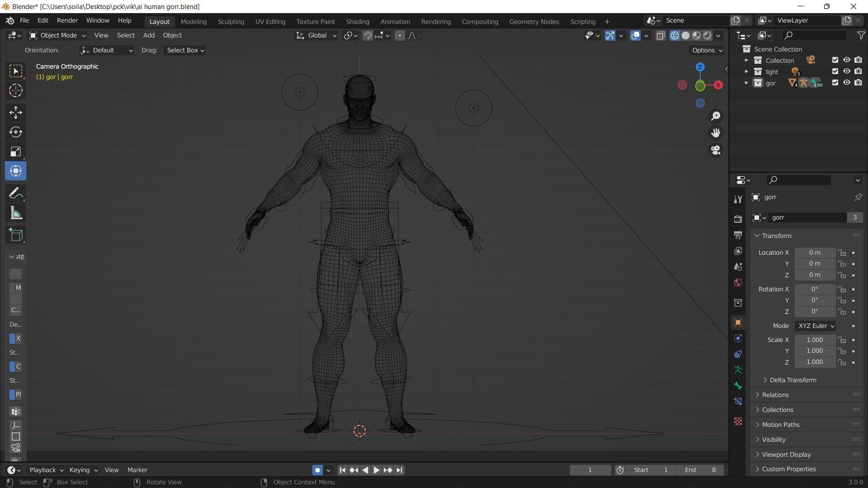The height and width of the screenshot is (488, 868).
Task: Switch to material preview shading
Action: (x=696, y=35)
